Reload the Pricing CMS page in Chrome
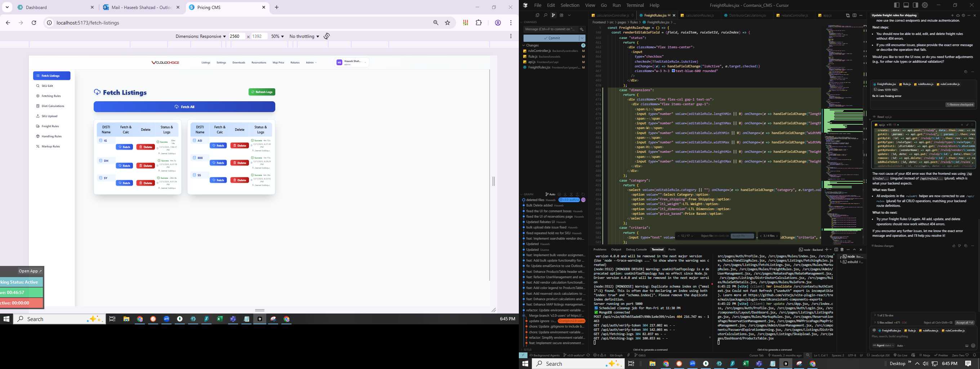 (x=34, y=23)
